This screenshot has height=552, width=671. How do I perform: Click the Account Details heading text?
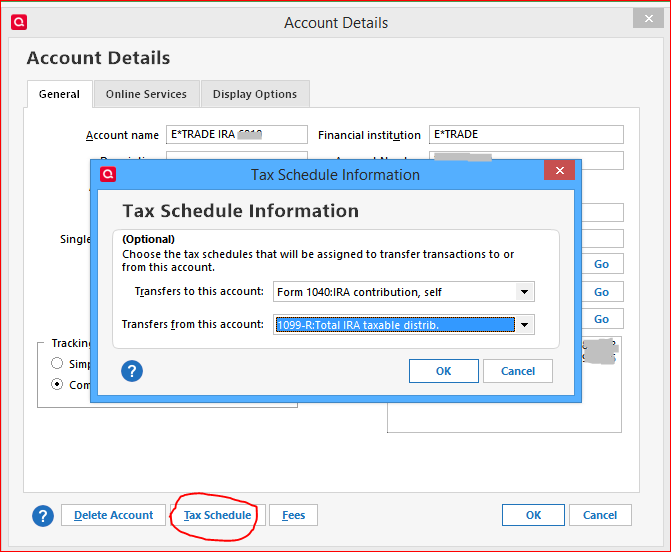click(98, 58)
